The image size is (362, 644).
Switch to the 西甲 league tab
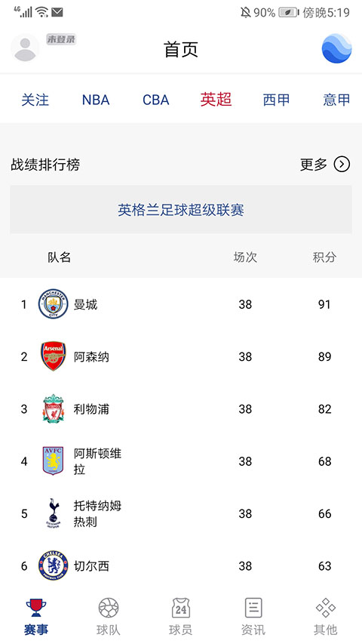click(276, 100)
